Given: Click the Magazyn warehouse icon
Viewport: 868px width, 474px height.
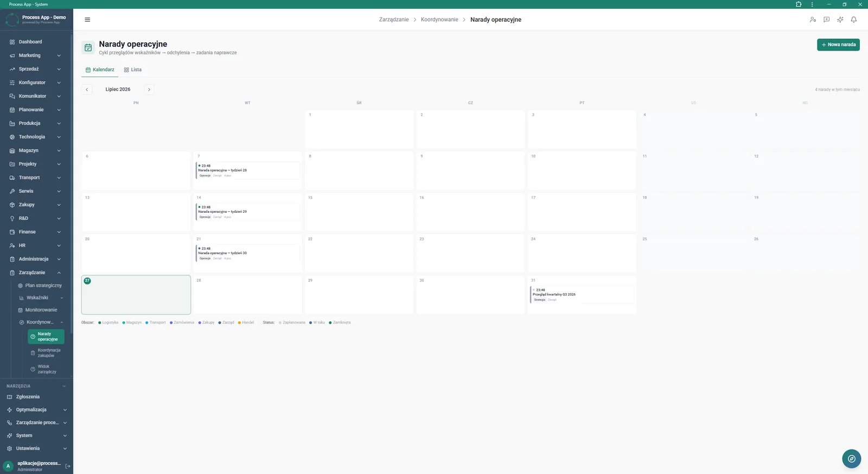Looking at the screenshot, I should point(12,150).
